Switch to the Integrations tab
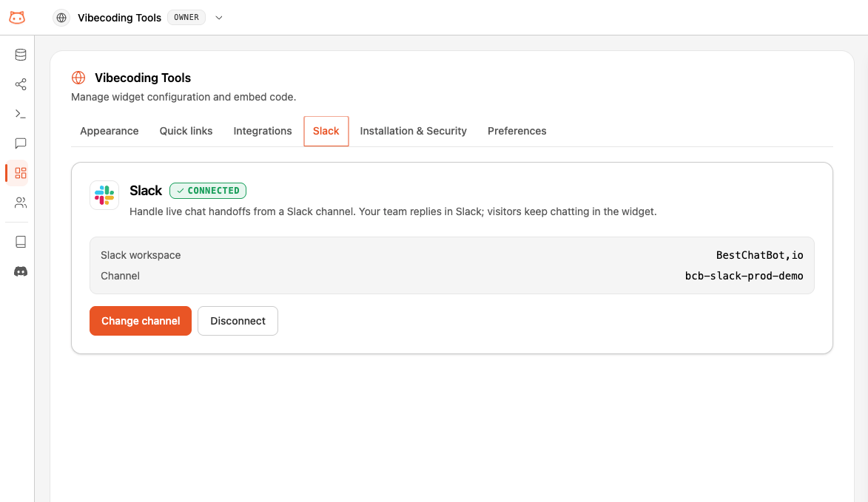868x502 pixels. [x=263, y=131]
